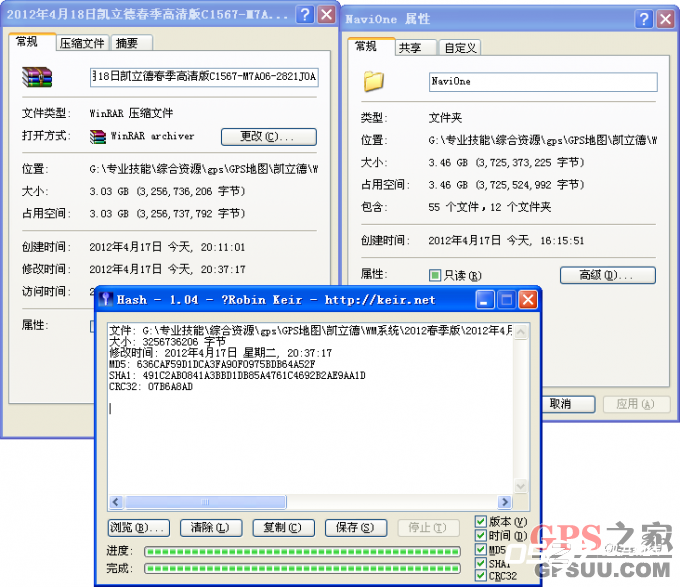This screenshot has width=680, height=587.
Task: Open the 自定义 tab
Action: (460, 48)
